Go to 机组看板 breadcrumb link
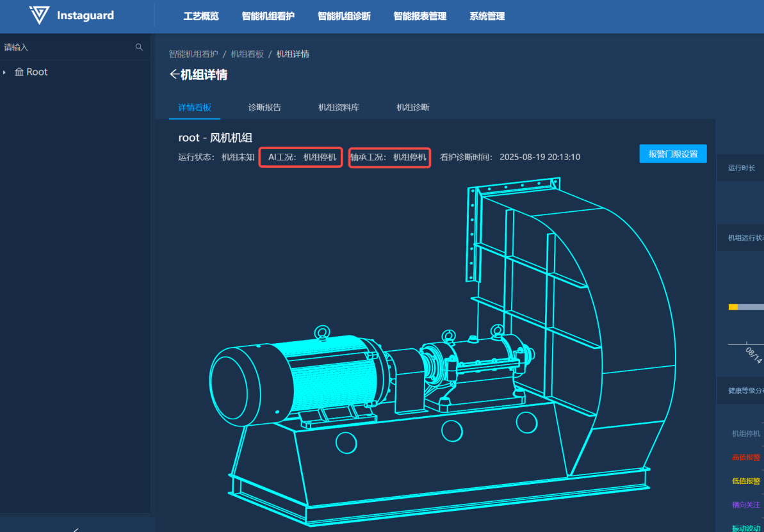Screen dimensions: 764x532 (247, 54)
